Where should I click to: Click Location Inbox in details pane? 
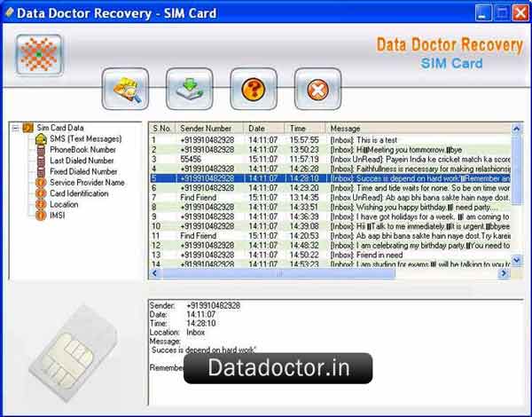pyautogui.click(x=195, y=332)
